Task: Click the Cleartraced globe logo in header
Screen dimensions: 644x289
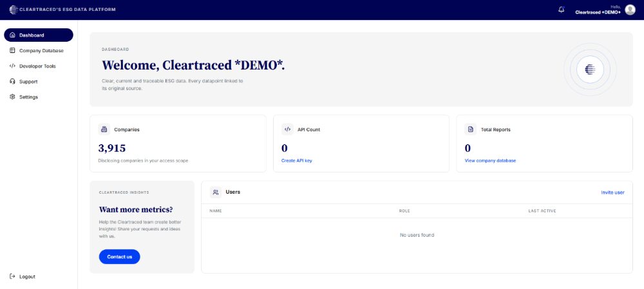Action: tap(14, 10)
